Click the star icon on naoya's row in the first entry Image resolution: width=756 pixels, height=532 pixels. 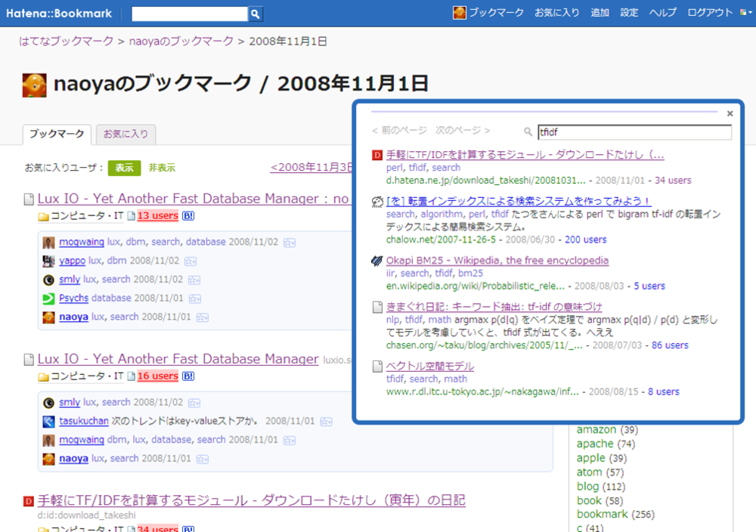coord(203,317)
